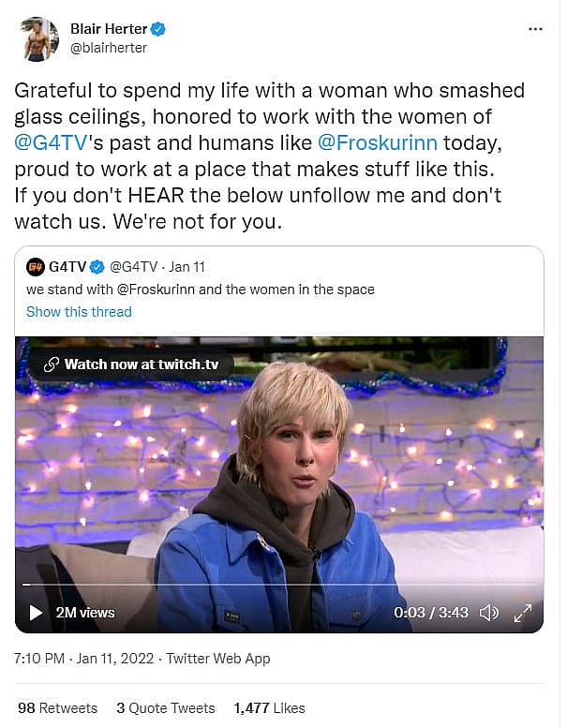Image resolution: width=567 pixels, height=728 pixels.
Task: Open the three-dot more options menu
Action: (535, 29)
